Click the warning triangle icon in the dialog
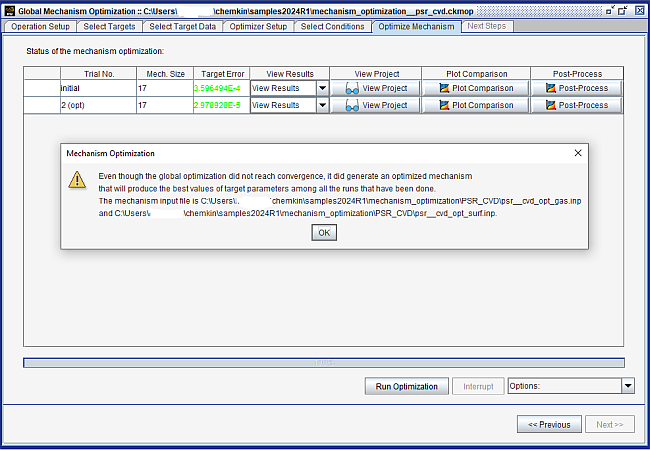Screen dimensions: 650x450 (77, 180)
